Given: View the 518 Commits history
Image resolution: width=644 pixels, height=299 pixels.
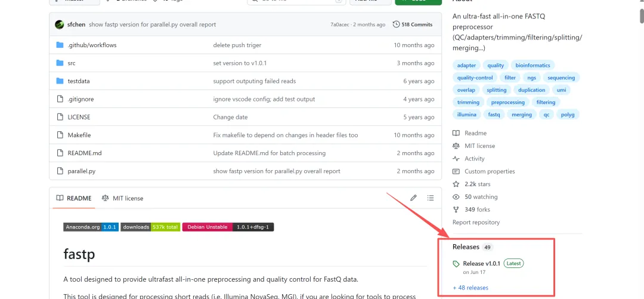Looking at the screenshot, I should pyautogui.click(x=413, y=24).
